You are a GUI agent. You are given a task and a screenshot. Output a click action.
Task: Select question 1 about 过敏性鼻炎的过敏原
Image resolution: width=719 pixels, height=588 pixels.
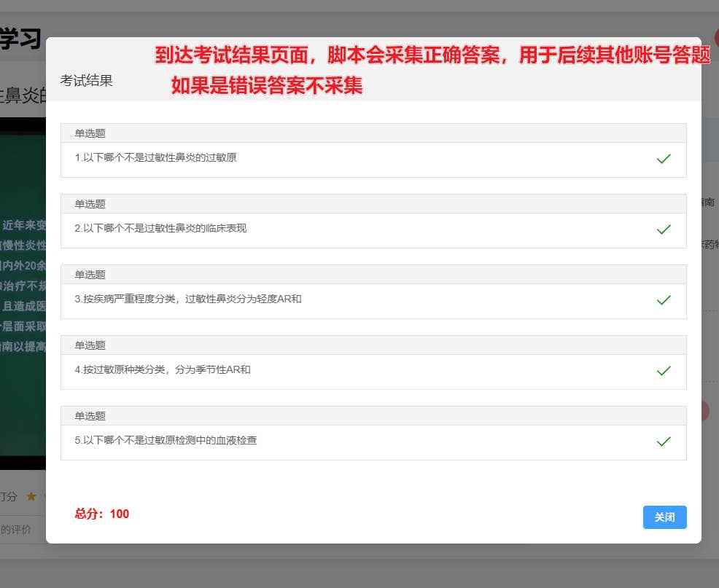tap(155, 157)
